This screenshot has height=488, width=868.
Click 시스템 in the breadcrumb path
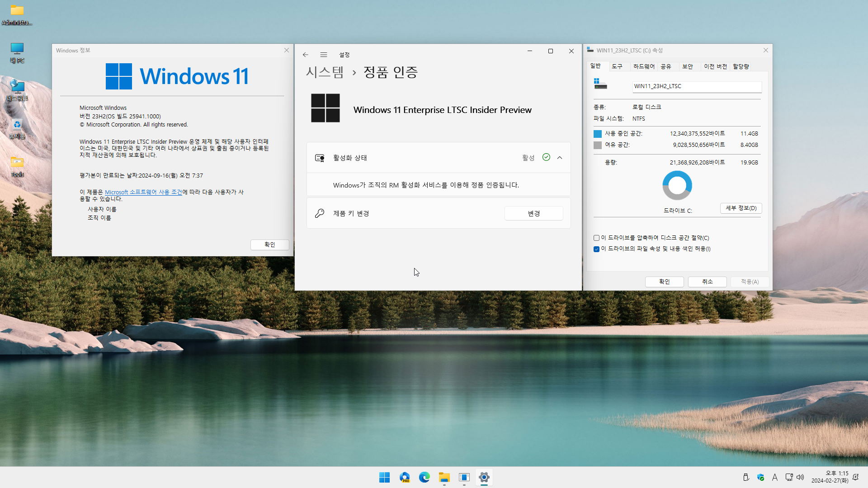pos(325,72)
